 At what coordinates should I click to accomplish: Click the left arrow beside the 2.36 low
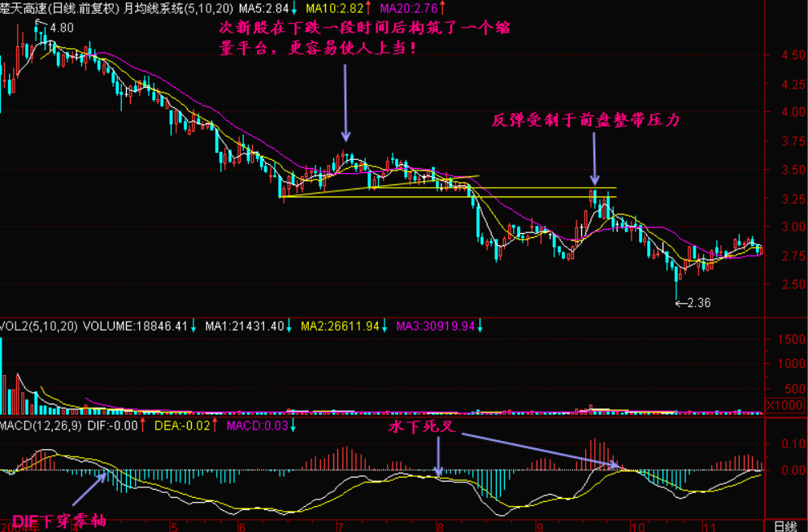point(680,304)
